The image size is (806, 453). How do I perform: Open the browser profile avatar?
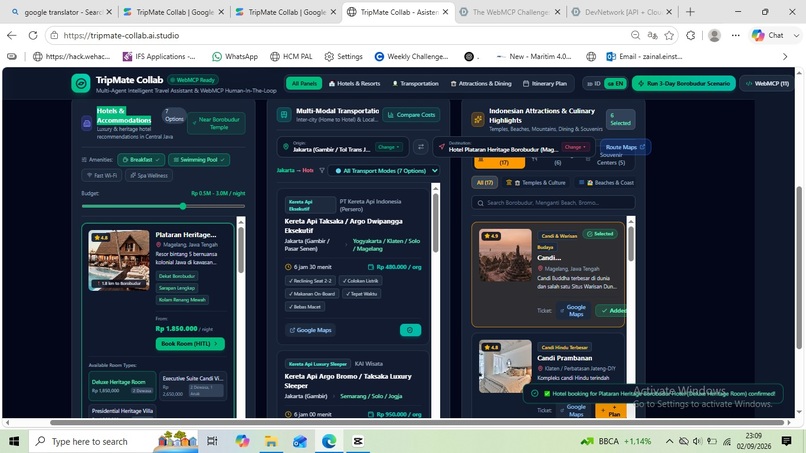[x=714, y=35]
